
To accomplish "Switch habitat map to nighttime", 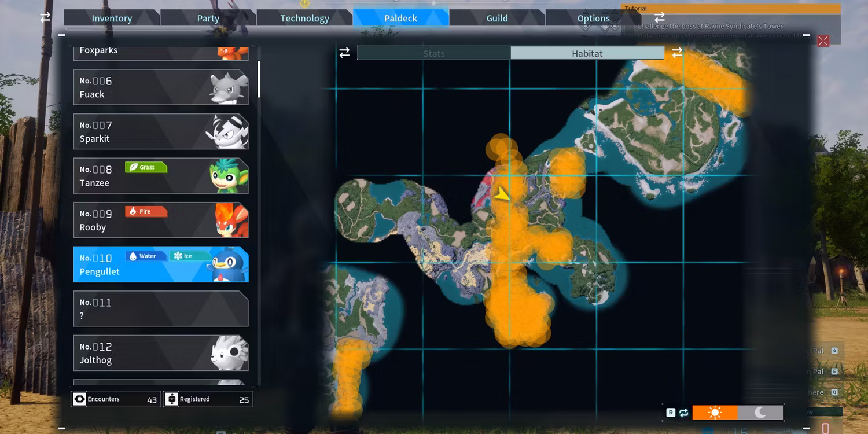I will (760, 413).
